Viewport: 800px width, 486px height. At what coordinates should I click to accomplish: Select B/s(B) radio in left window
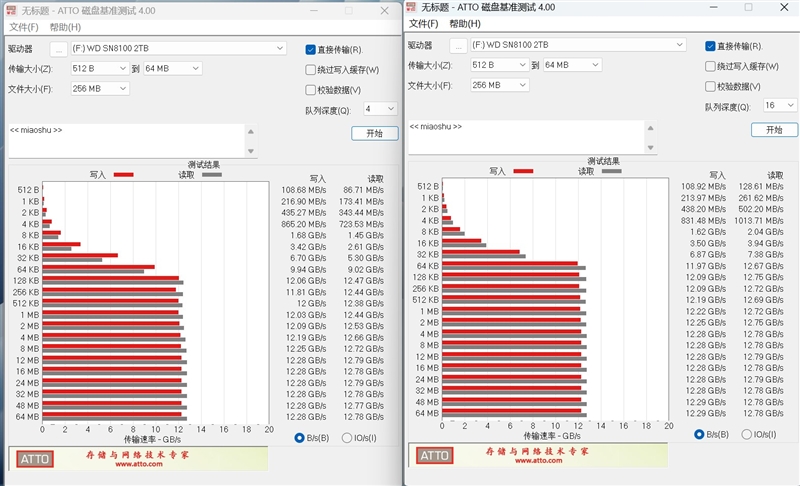coord(299,438)
